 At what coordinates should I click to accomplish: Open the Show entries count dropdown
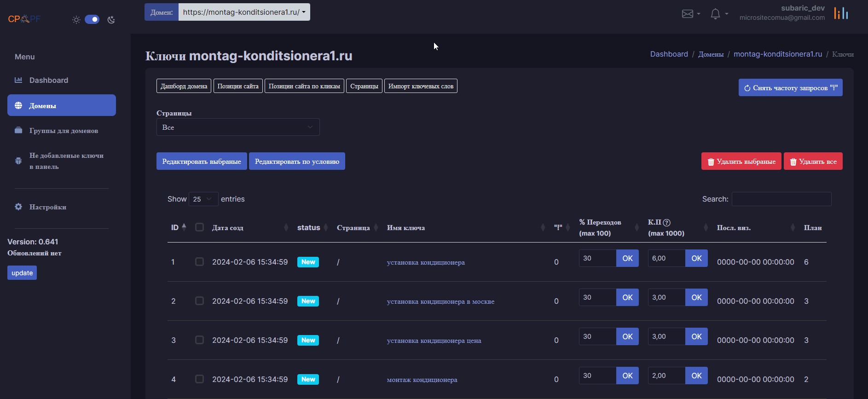[203, 199]
